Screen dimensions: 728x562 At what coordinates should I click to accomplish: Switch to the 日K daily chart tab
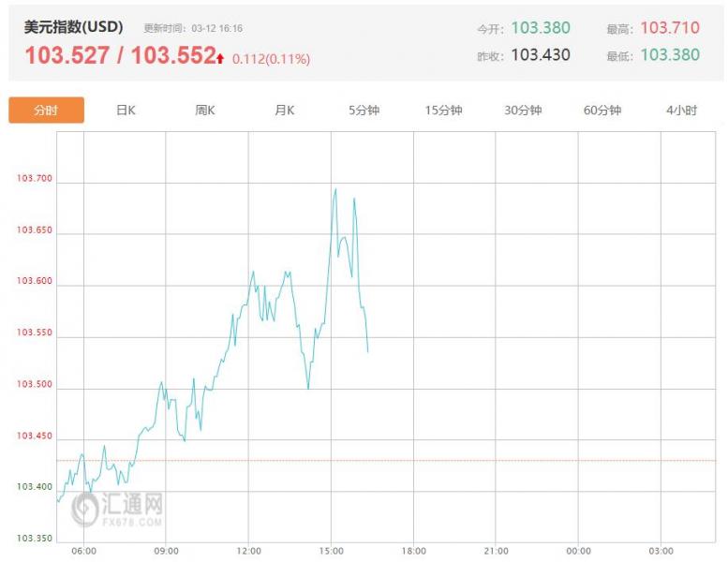point(126,111)
